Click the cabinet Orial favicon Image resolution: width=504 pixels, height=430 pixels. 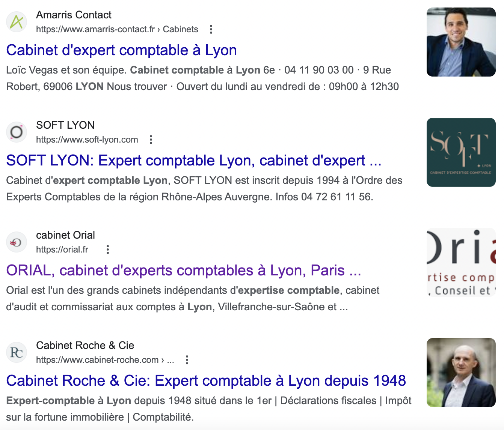(17, 242)
